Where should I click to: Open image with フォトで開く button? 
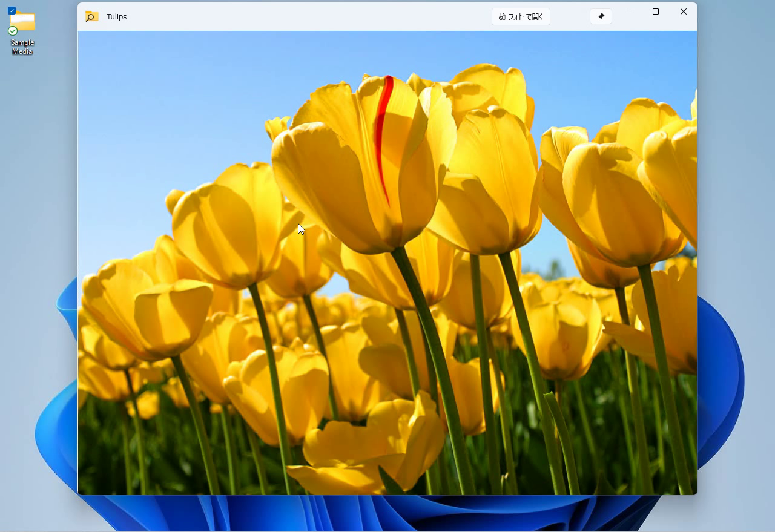(521, 16)
